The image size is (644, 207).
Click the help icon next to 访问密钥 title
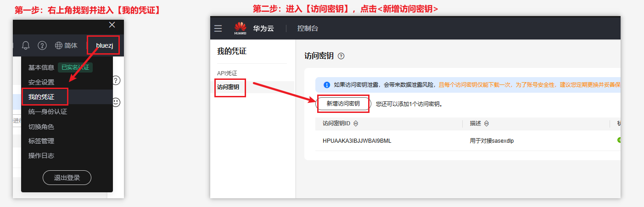pos(341,56)
